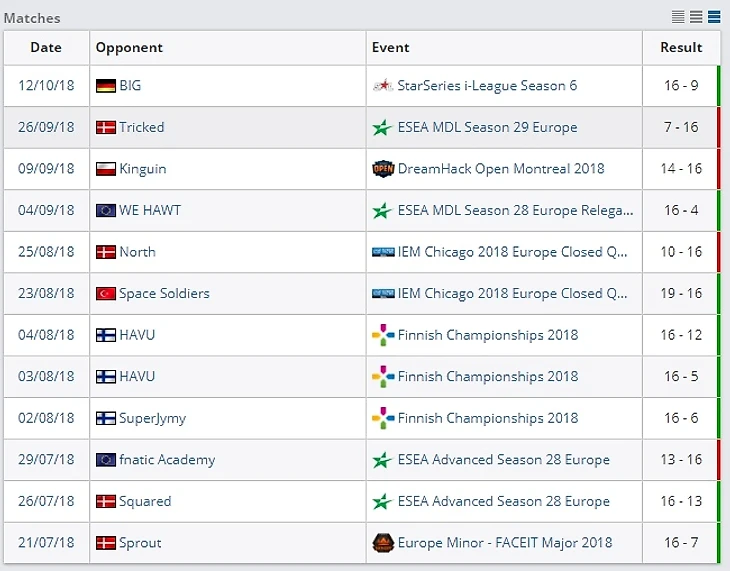This screenshot has width=730, height=571.
Task: Select large row density view
Action: tap(714, 17)
